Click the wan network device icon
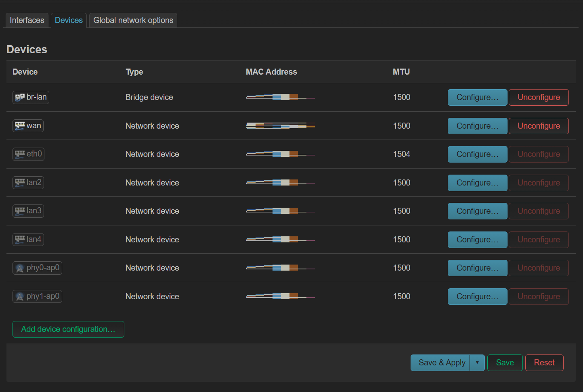583x392 pixels. (x=20, y=126)
